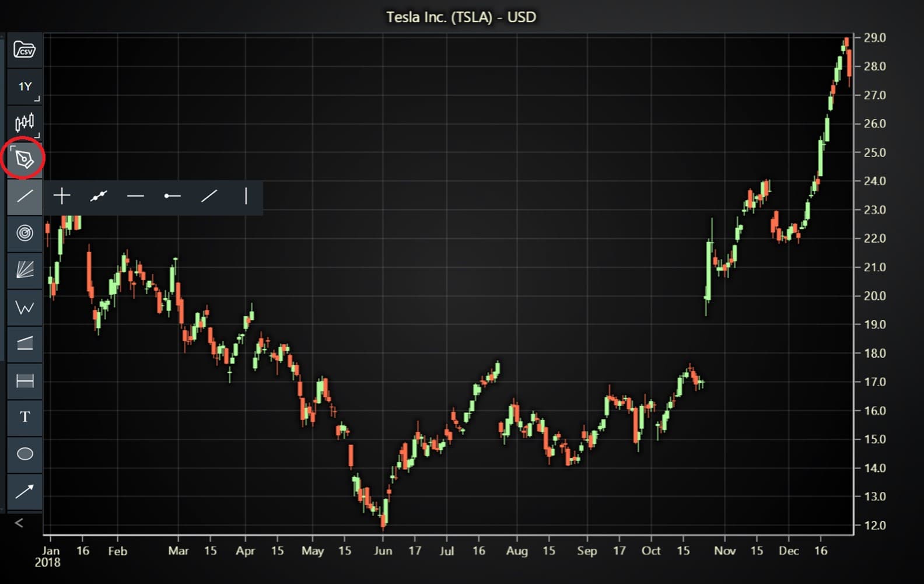Image resolution: width=924 pixels, height=584 pixels.
Task: Click the Aug date axis label
Action: click(x=517, y=551)
